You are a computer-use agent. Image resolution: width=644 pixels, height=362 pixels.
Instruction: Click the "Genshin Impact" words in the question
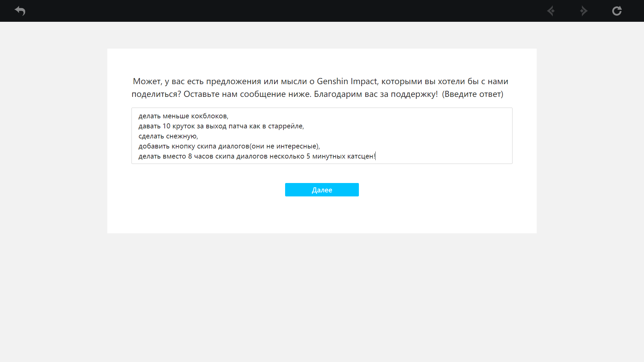(x=347, y=81)
